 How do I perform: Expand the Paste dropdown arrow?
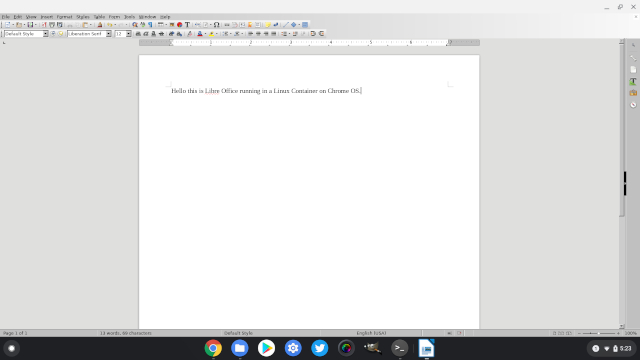91,24
